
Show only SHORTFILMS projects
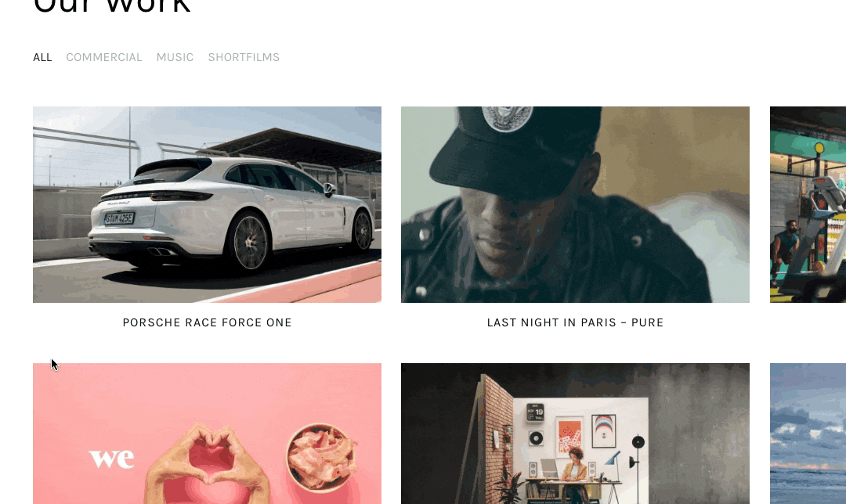(x=244, y=57)
